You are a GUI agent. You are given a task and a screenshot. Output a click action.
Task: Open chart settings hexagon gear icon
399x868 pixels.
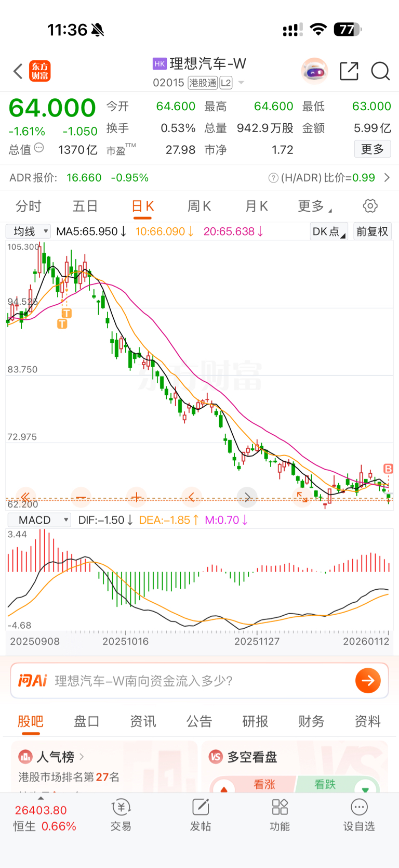click(370, 206)
